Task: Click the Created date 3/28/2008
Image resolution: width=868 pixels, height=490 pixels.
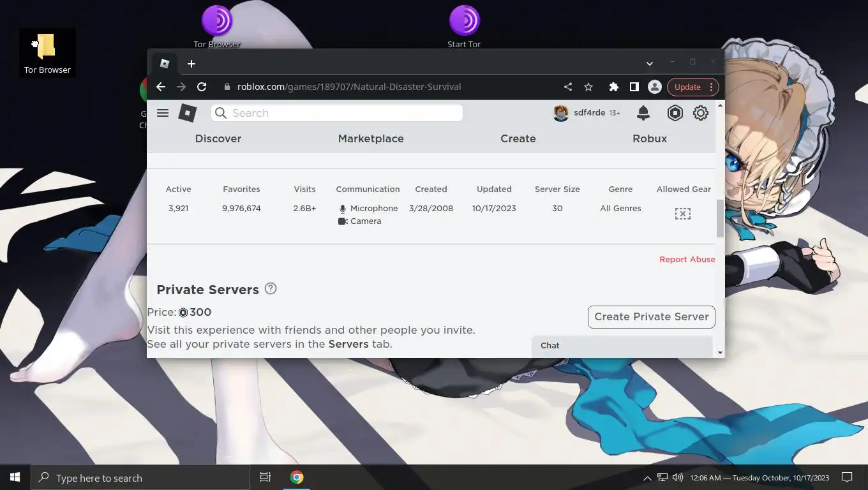Action: (431, 209)
